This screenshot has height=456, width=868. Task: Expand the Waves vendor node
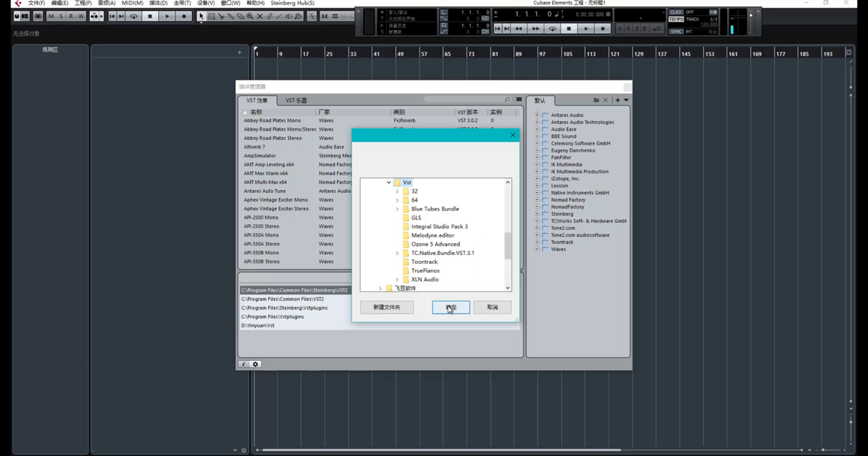(537, 249)
